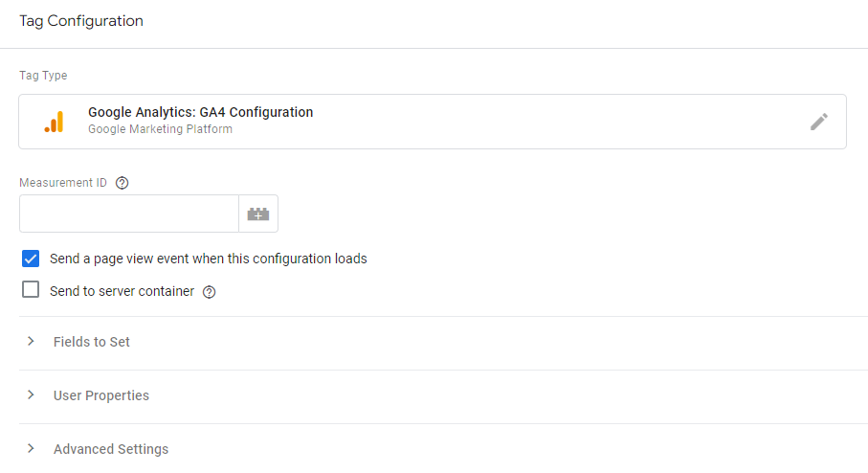Click the User Properties section label
Screen dimensions: 868x473
coord(101,395)
